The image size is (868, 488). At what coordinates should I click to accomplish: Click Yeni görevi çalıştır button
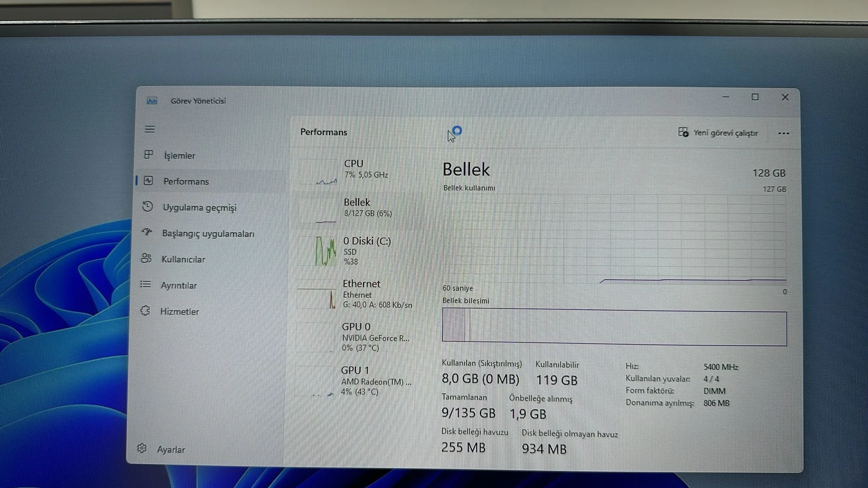(x=718, y=133)
